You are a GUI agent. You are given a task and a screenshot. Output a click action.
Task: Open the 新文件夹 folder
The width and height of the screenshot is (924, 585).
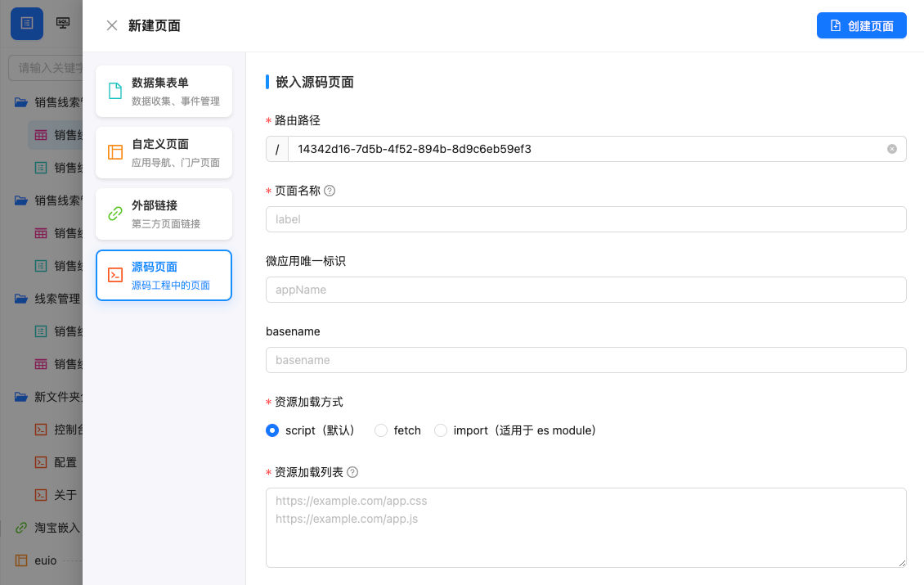(48, 397)
